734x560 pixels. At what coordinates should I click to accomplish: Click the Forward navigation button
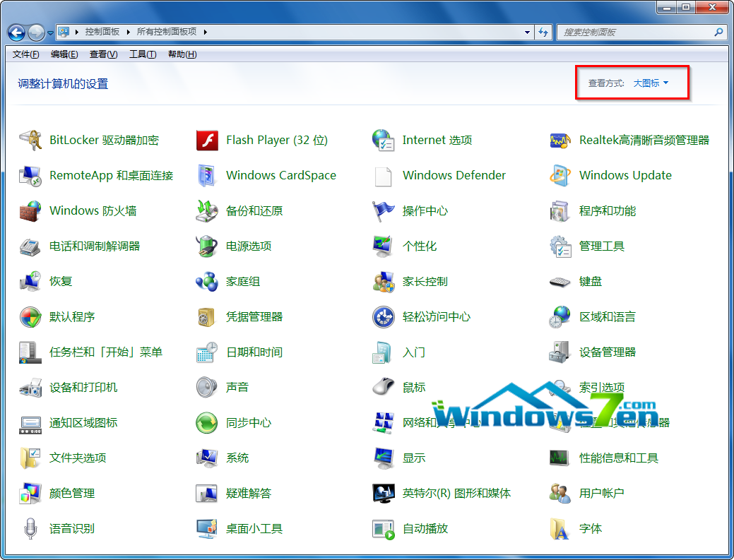click(x=37, y=32)
